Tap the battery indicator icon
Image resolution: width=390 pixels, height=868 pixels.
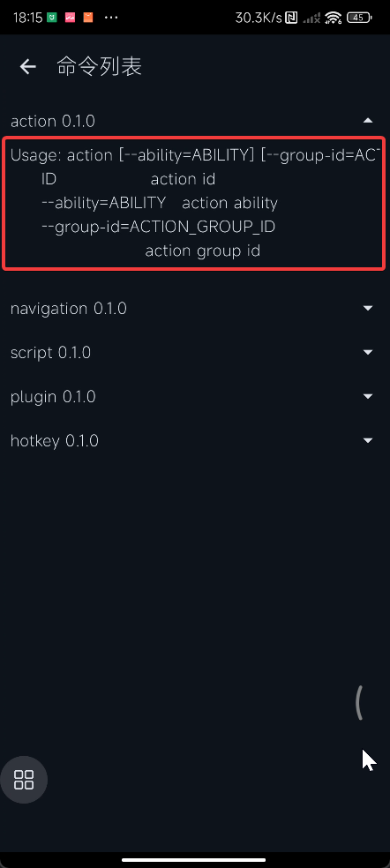tap(359, 18)
